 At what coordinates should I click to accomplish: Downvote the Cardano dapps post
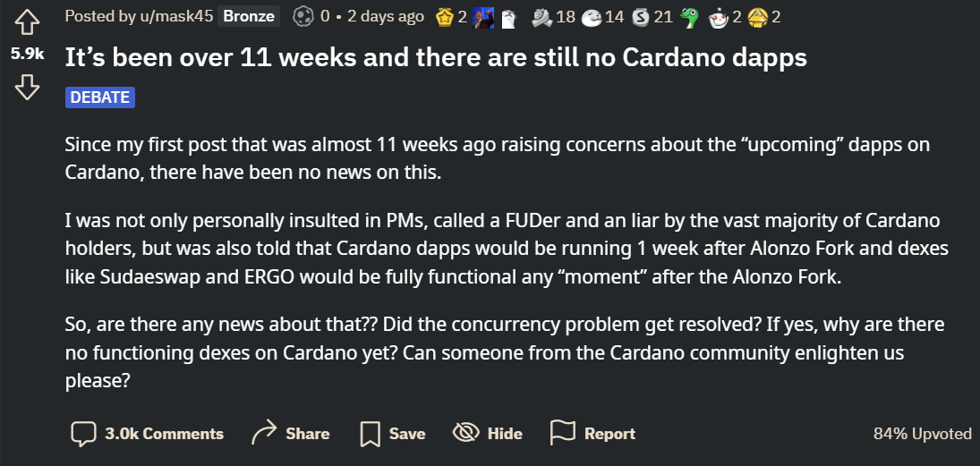[x=26, y=87]
